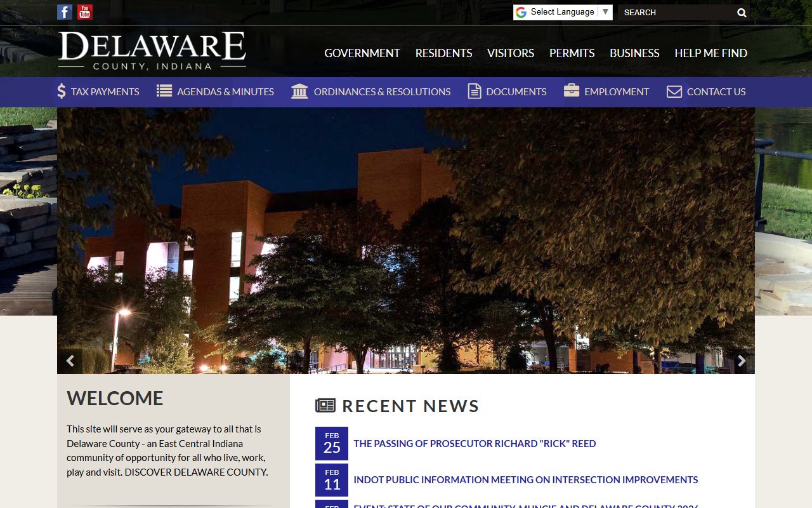Go to previous slideshow image arrow

click(x=70, y=361)
